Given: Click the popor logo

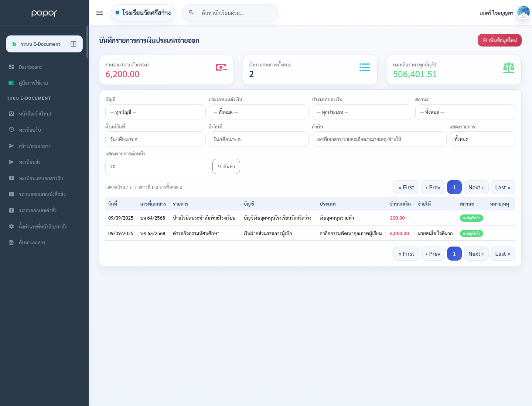Looking at the screenshot, I should 44,13.
